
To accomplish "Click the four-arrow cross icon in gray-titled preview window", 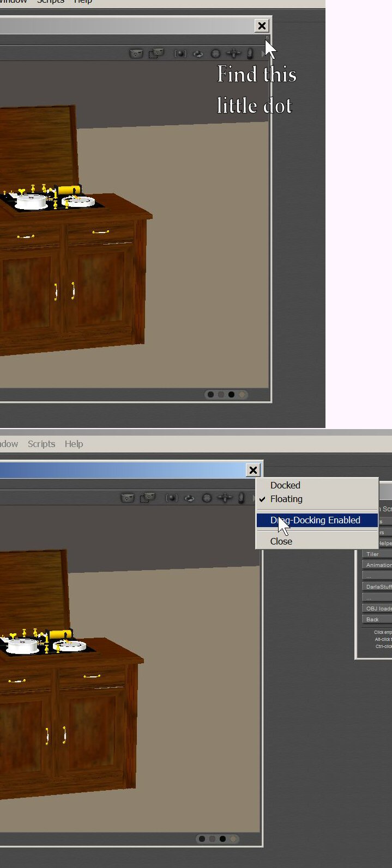I will pyautogui.click(x=233, y=53).
